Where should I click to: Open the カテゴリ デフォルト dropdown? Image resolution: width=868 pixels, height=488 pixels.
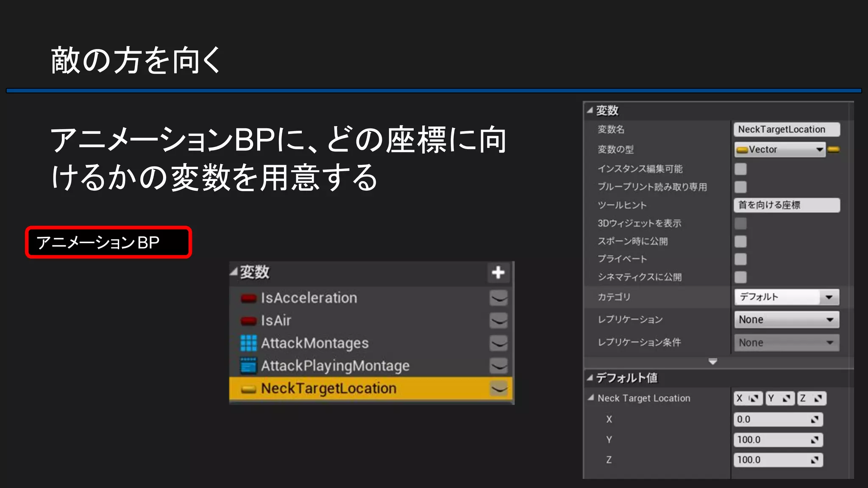(787, 297)
